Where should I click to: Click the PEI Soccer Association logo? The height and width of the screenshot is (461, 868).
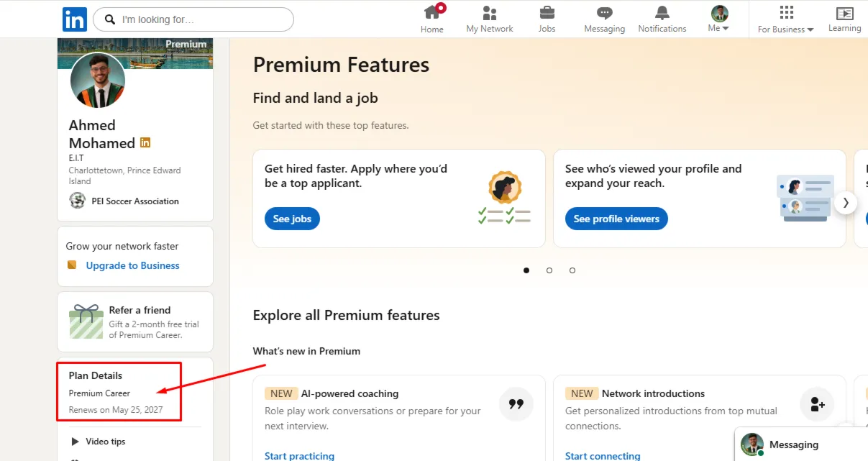coord(77,201)
